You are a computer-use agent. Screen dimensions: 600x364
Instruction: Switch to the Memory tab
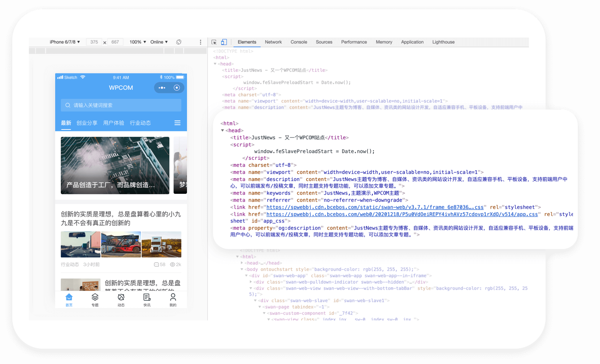[x=384, y=42]
